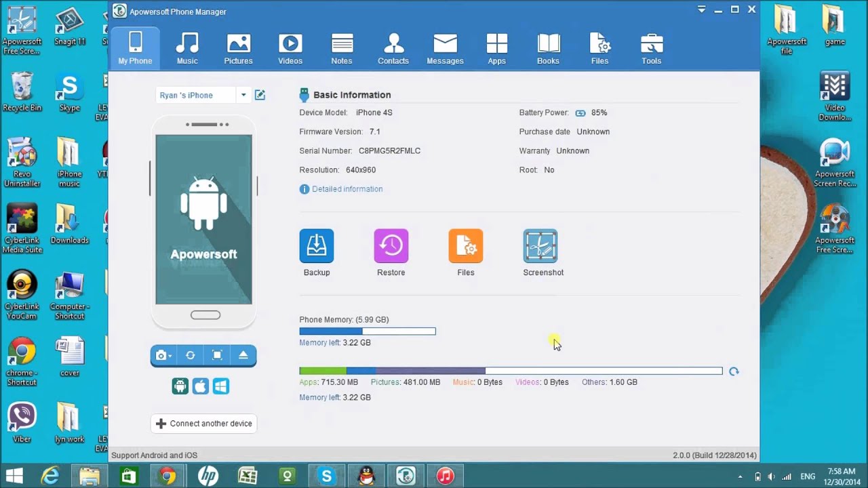
Task: Click the Windows logo icon under phone
Action: pos(220,386)
